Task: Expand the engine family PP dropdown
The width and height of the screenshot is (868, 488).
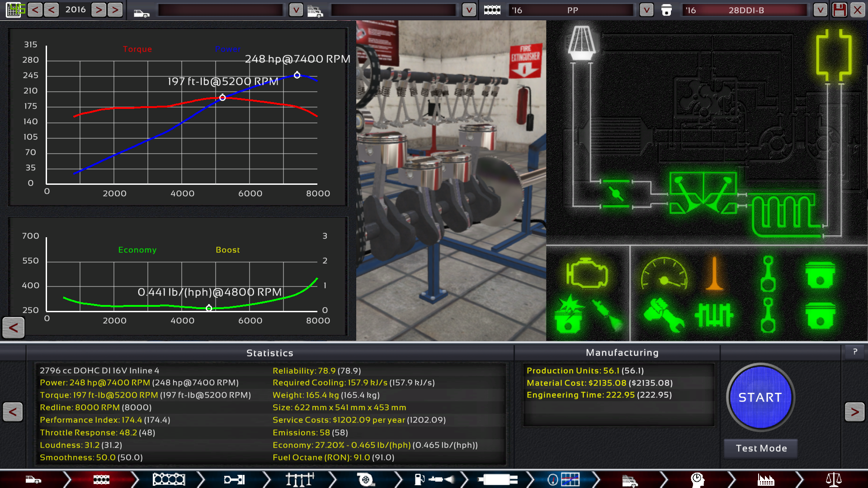Action: point(646,10)
